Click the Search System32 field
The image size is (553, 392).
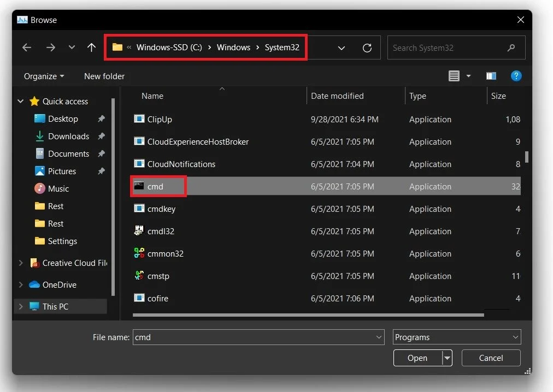[456, 47]
